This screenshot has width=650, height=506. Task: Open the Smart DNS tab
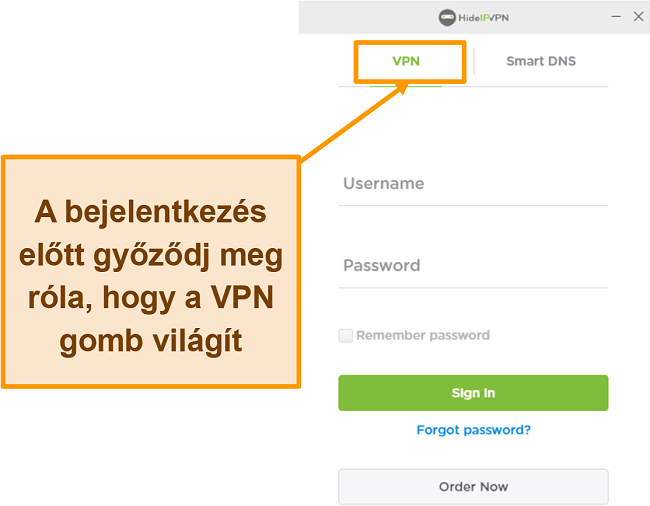pyautogui.click(x=541, y=61)
